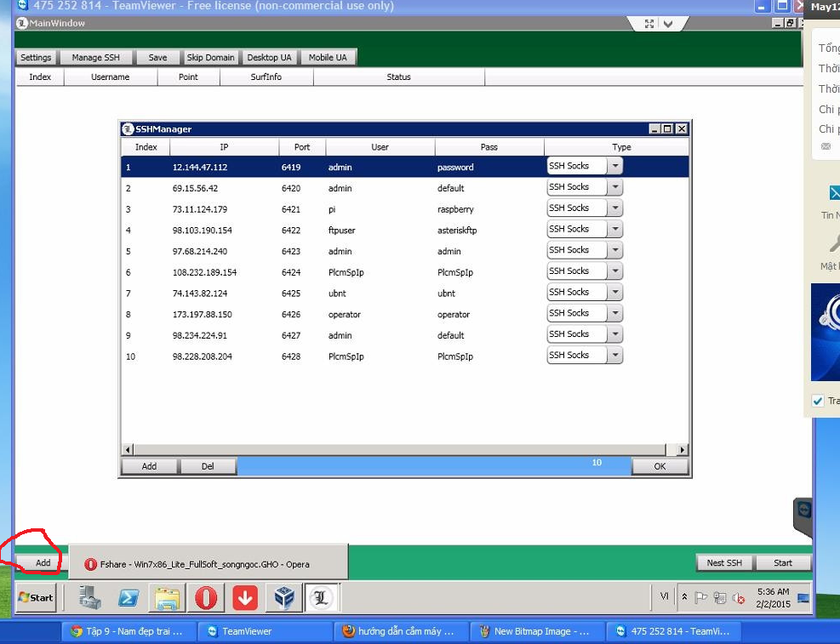Open Opera browser icon in remote taskbar
The image size is (840, 644).
(206, 598)
